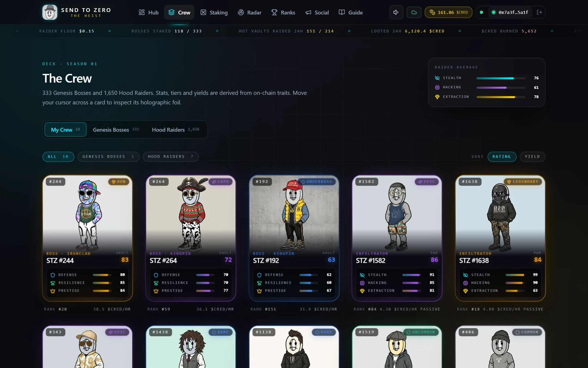Viewport: 588px width, 368px height.
Task: Open the Hub nav item
Action: pyautogui.click(x=149, y=12)
